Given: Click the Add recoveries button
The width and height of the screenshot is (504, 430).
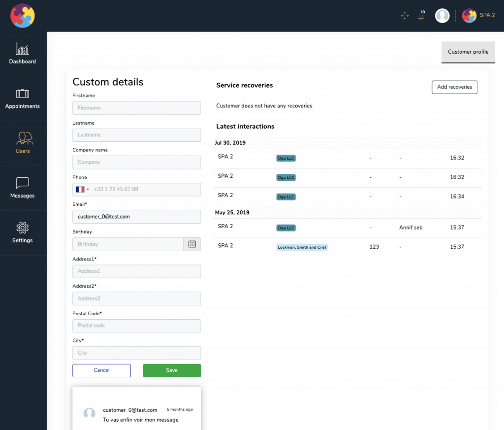Looking at the screenshot, I should point(454,87).
